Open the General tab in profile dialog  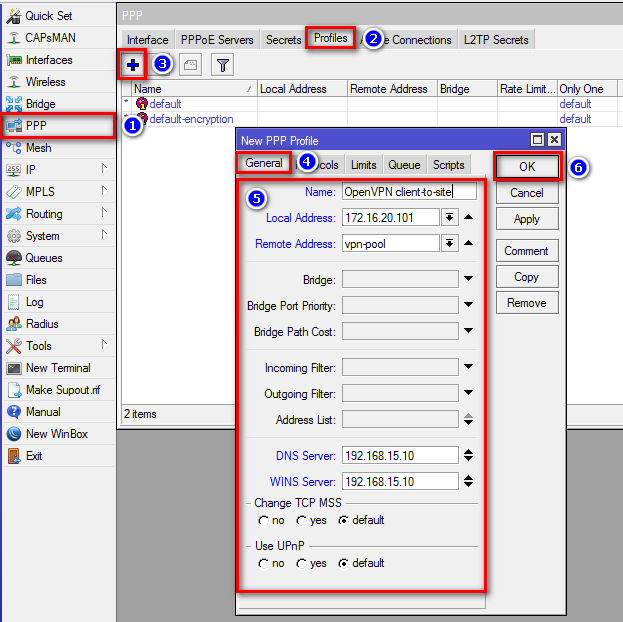(x=264, y=163)
